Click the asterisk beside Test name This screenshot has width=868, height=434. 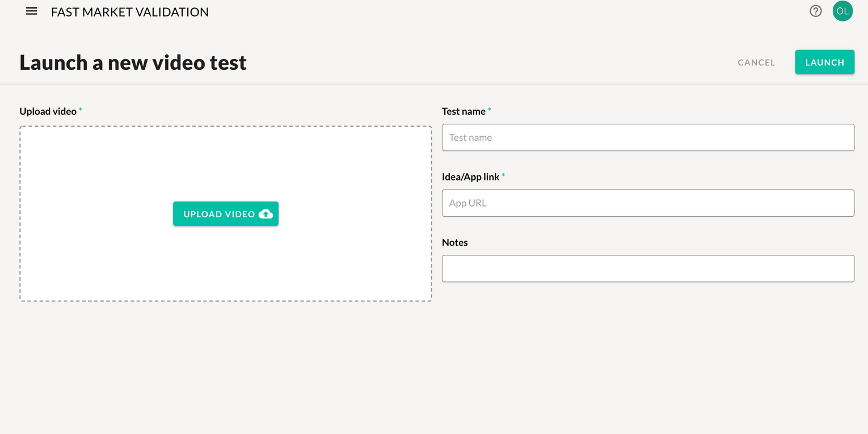coord(490,110)
